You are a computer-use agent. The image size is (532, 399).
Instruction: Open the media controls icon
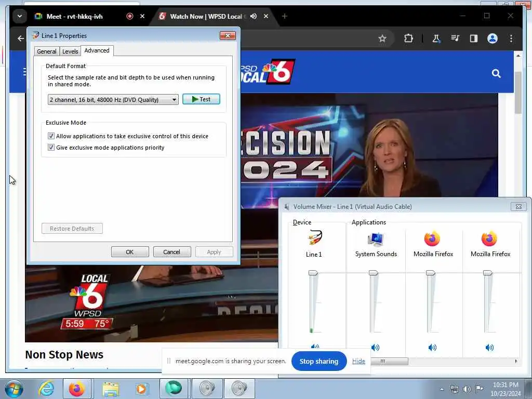point(455,38)
